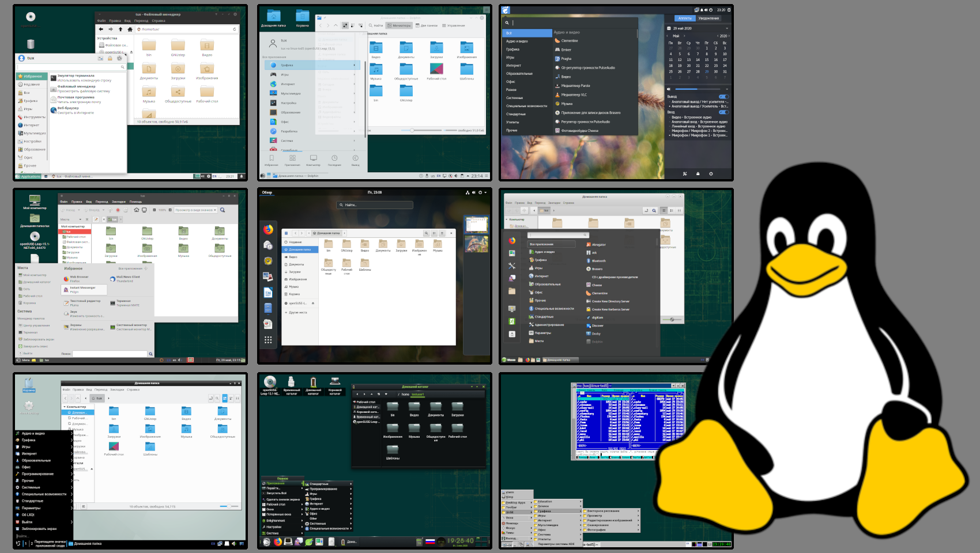This screenshot has width=980, height=553.
Task: Select Видео - Встроенное аудио input in Budgie
Action: [x=691, y=118]
